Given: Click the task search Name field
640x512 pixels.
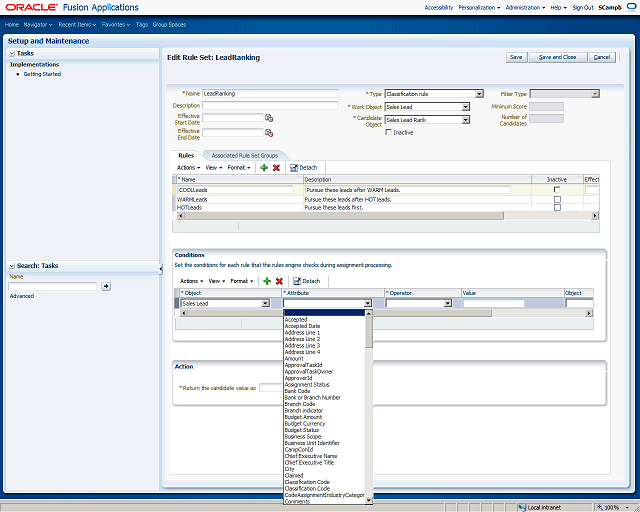Looking at the screenshot, I should 53,286.
